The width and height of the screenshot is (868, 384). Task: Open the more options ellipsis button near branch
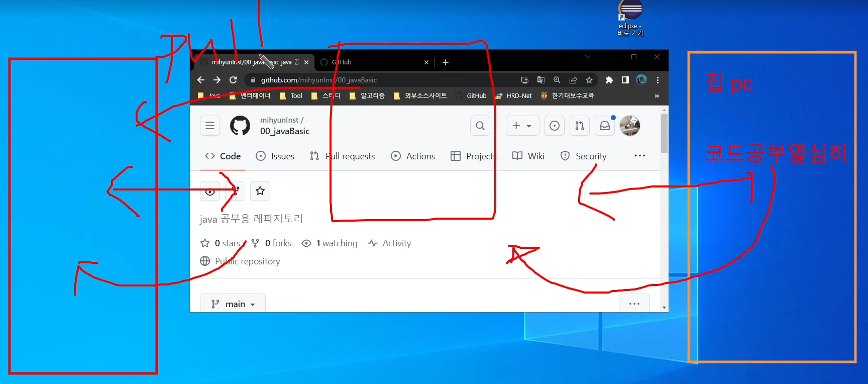(634, 304)
